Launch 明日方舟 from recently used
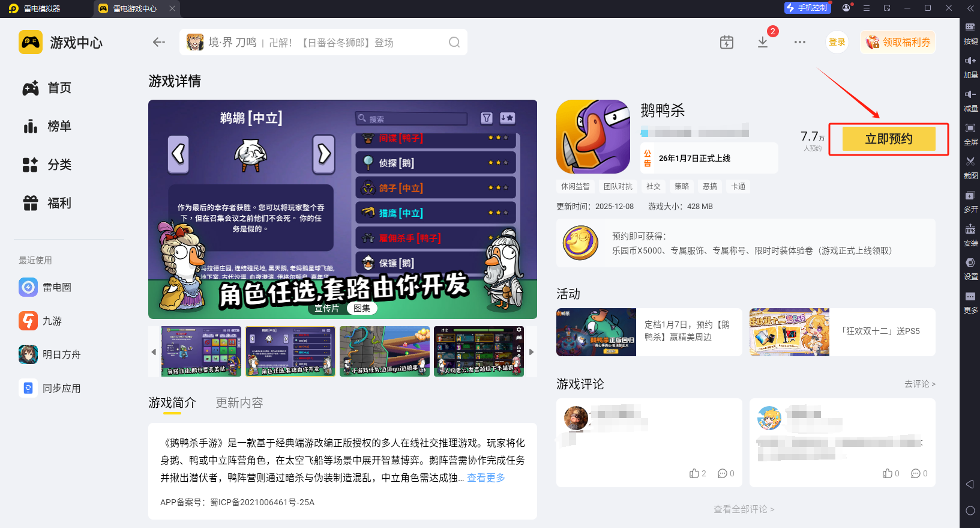This screenshot has width=980, height=528. 50,354
